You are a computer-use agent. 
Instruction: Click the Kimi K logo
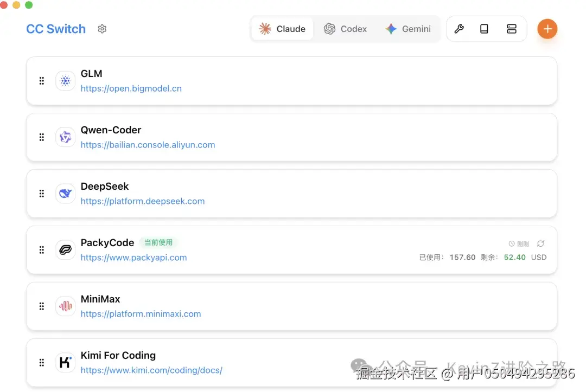66,363
